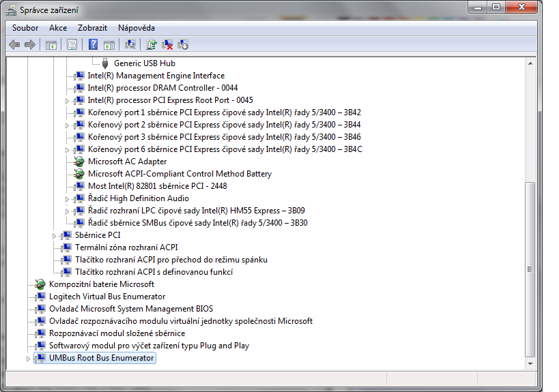The height and width of the screenshot is (392, 559).
Task: Open the Zobrazit menu
Action: pyautogui.click(x=92, y=28)
